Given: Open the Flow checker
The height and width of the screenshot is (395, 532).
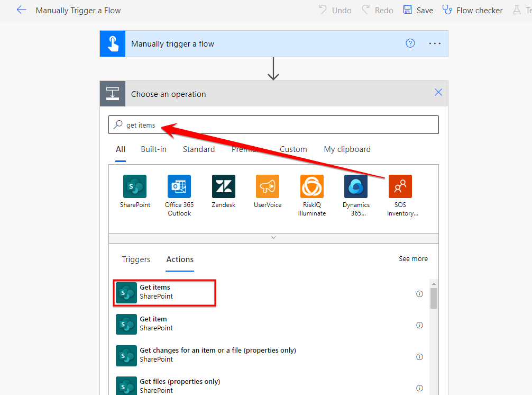Looking at the screenshot, I should pyautogui.click(x=473, y=10).
